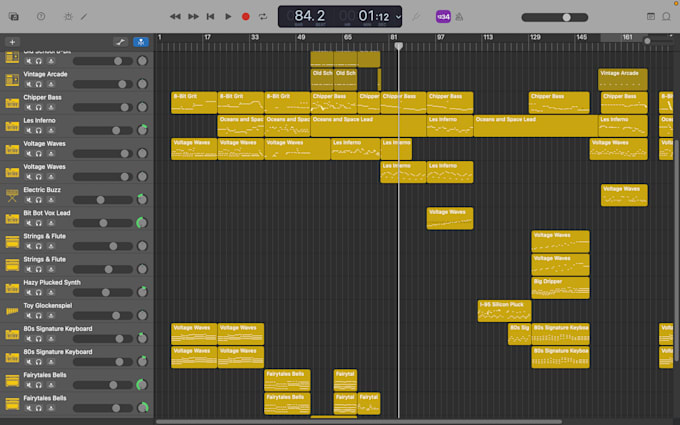Solo the Chipper Bass track headphones
This screenshot has height=425, width=680.
coord(39,107)
